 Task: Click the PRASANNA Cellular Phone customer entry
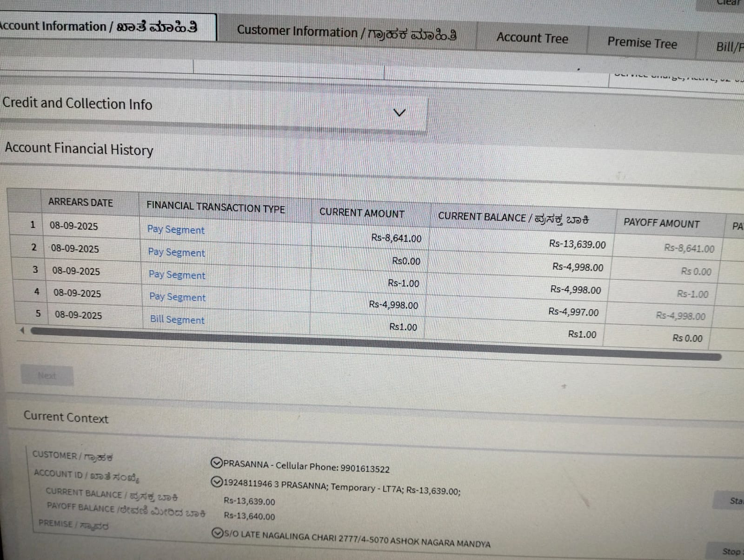(306, 466)
